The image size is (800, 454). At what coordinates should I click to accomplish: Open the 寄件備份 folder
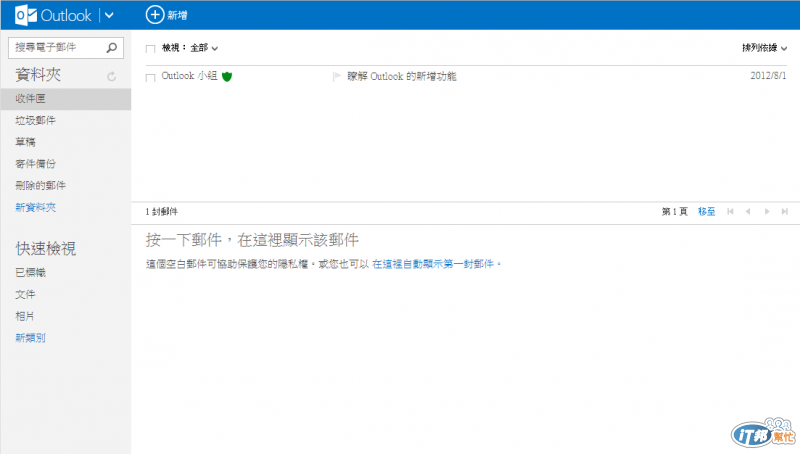pos(35,164)
